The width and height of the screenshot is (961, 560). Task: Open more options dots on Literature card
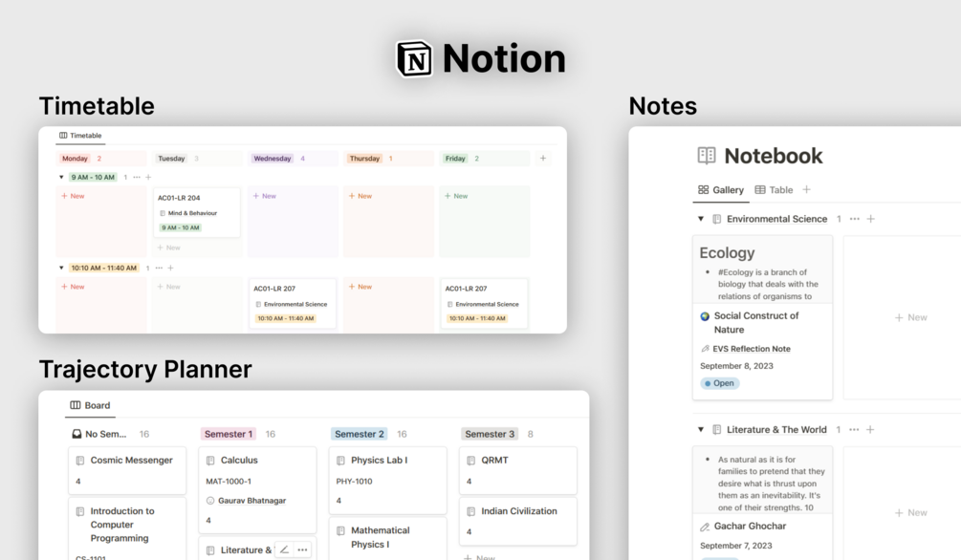[302, 549]
